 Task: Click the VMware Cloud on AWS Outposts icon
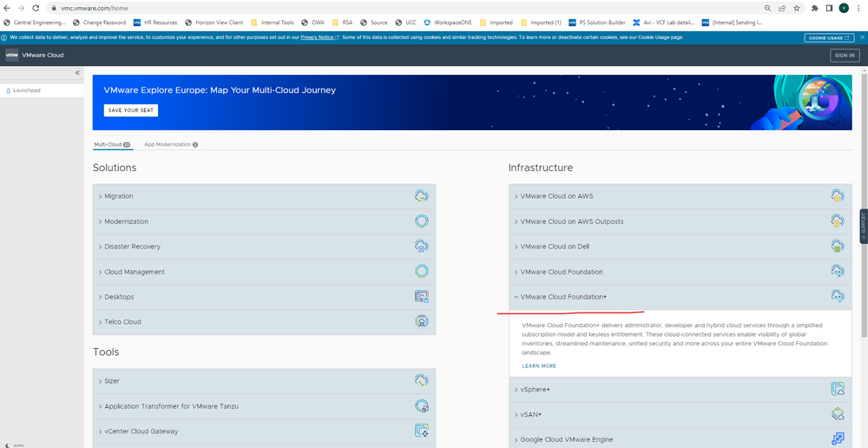pyautogui.click(x=838, y=221)
